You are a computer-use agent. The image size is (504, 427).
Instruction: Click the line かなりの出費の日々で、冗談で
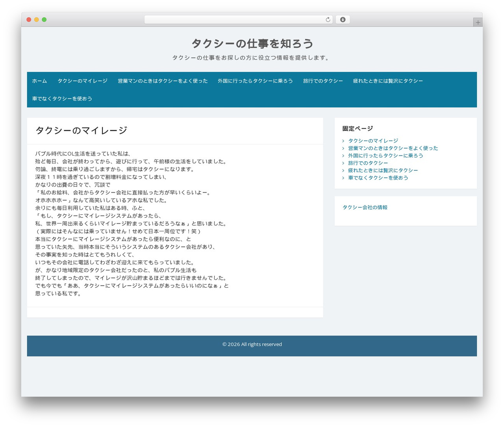click(73, 185)
